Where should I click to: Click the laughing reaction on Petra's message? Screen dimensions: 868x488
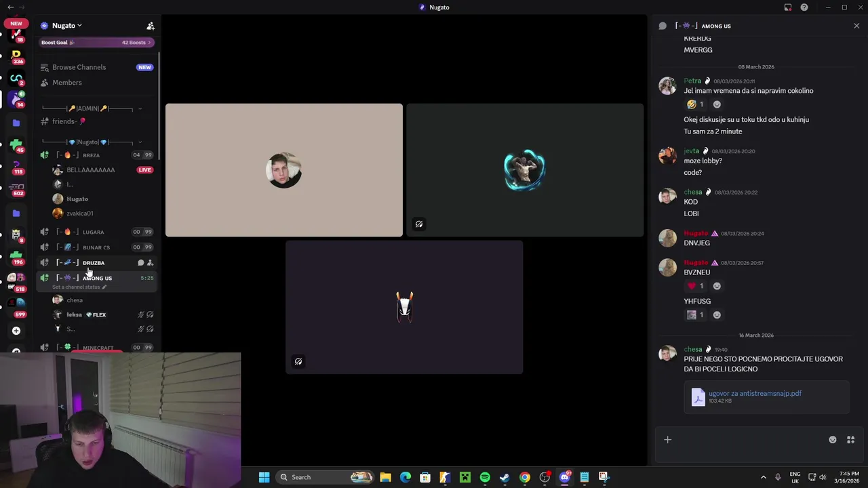click(695, 104)
